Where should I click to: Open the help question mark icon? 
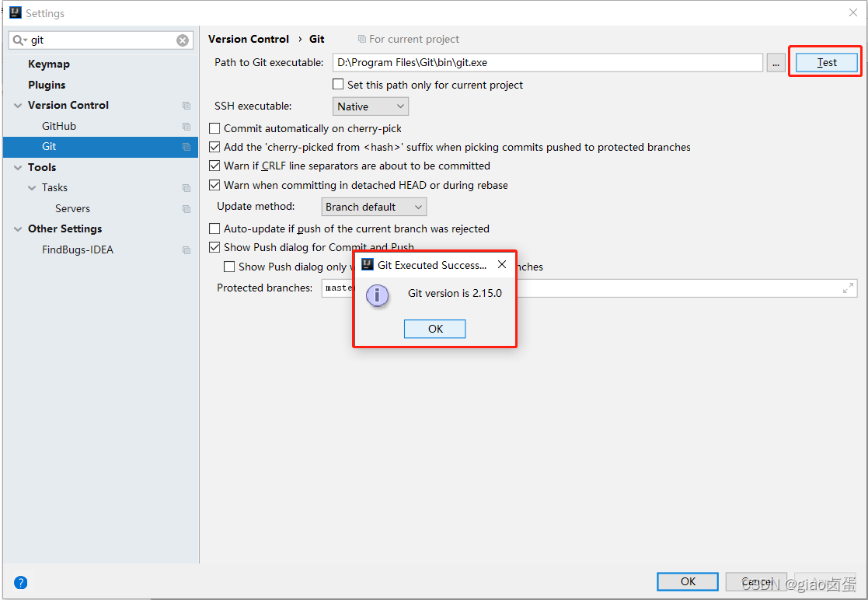point(20,582)
